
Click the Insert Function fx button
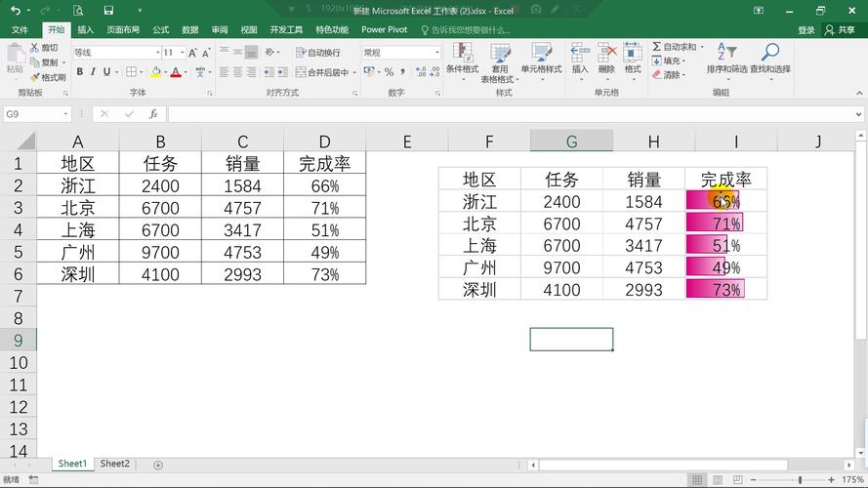click(153, 114)
